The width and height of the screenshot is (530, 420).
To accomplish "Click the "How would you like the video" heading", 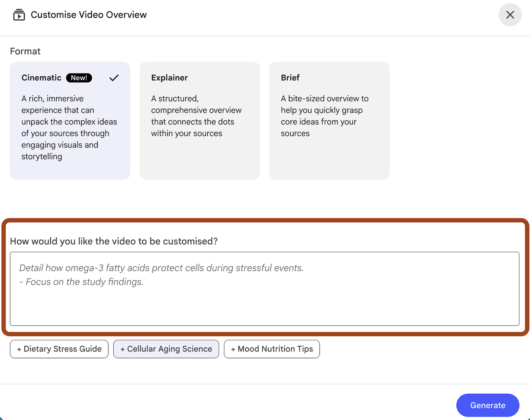I will tap(114, 241).
